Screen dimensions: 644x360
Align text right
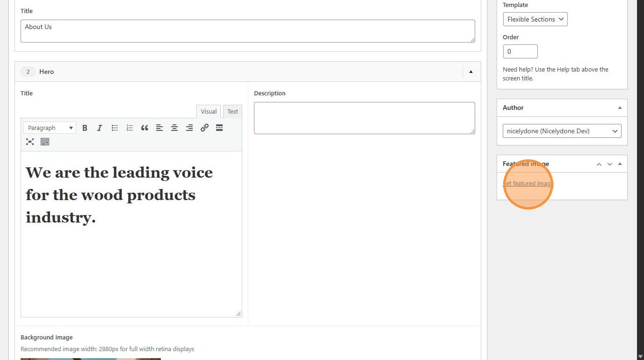189,128
